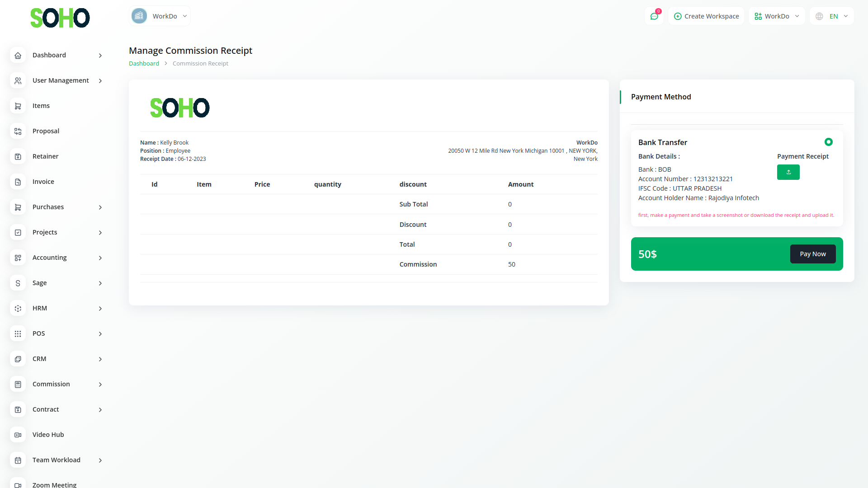Click the Dashboard home icon
This screenshot has width=868, height=488.
(18, 55)
